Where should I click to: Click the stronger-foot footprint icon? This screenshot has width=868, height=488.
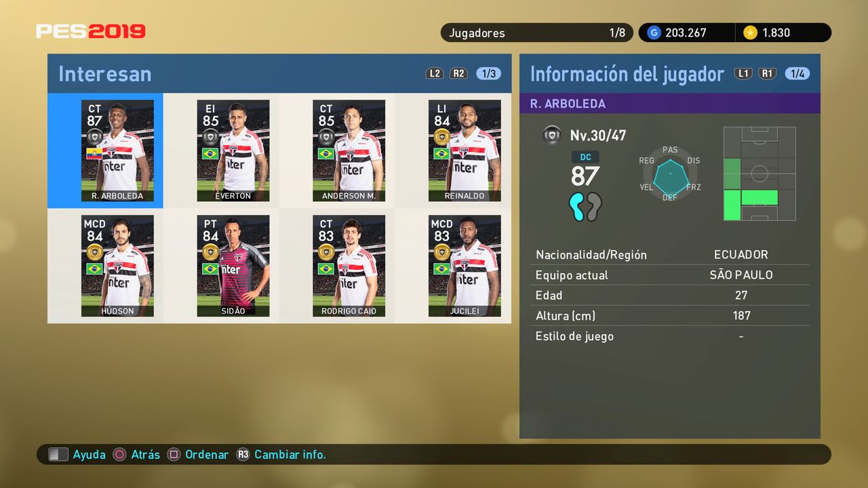[576, 206]
